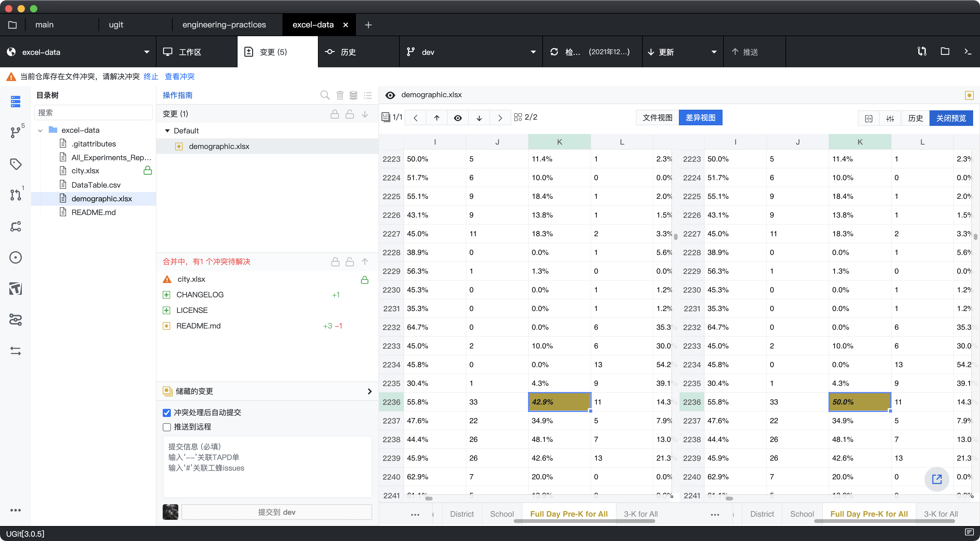Add a new tab with plus button
980x541 pixels.
click(x=368, y=25)
